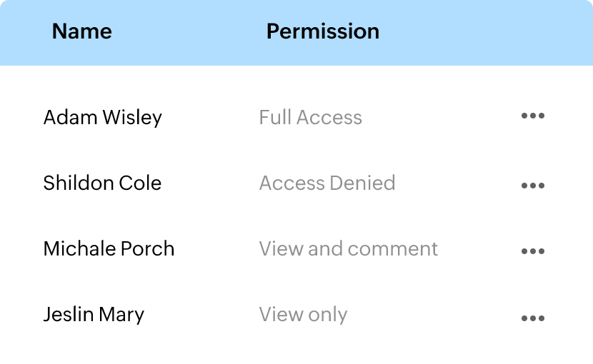
Task: Select user Shildon Cole
Action: [x=102, y=183]
